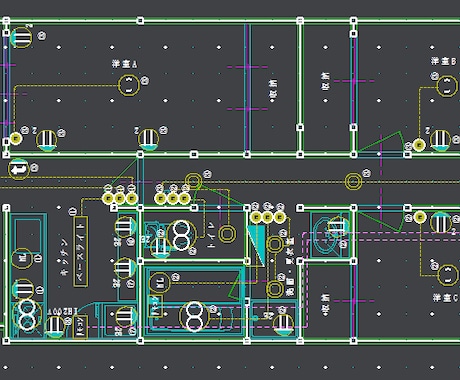This screenshot has height=380, width=460.
Task: Select the KL symbol inside the bathroom
Action: 159,283
